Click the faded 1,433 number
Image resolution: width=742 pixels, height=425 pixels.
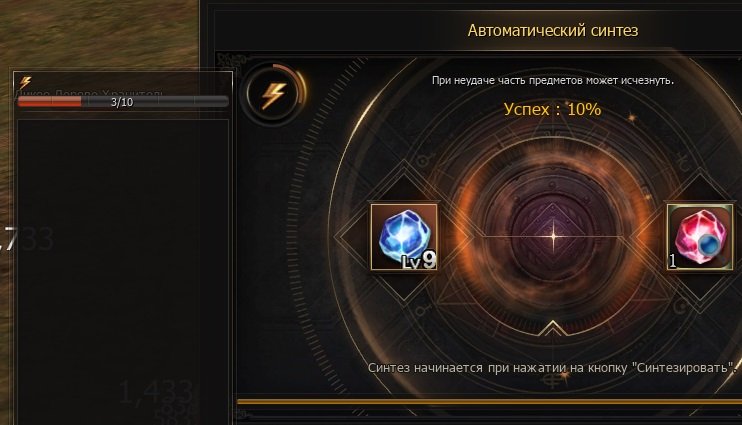click(156, 392)
